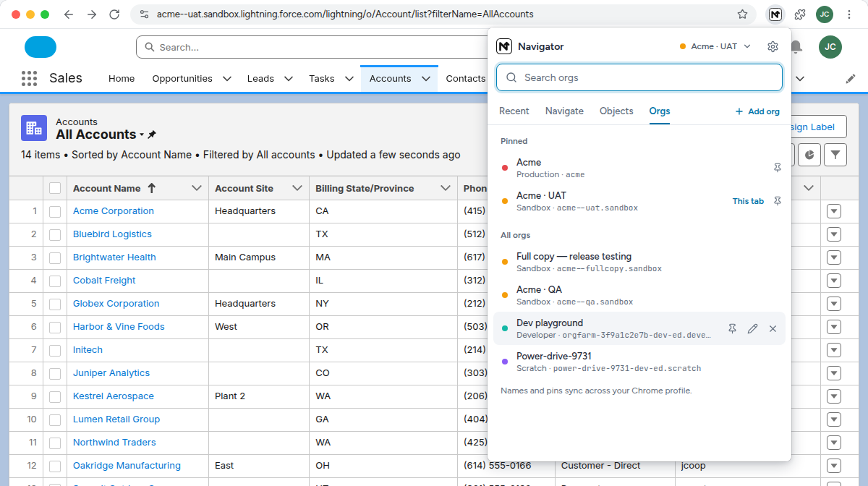Click the pin icon beside All Accounts

pyautogui.click(x=152, y=135)
